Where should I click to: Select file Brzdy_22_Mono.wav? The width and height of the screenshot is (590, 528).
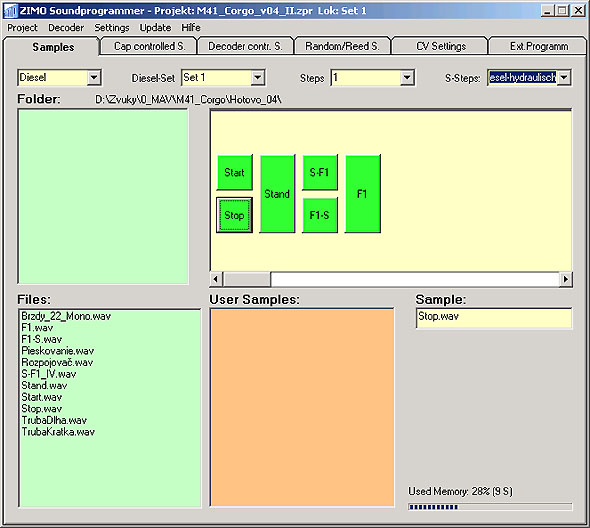point(66,316)
